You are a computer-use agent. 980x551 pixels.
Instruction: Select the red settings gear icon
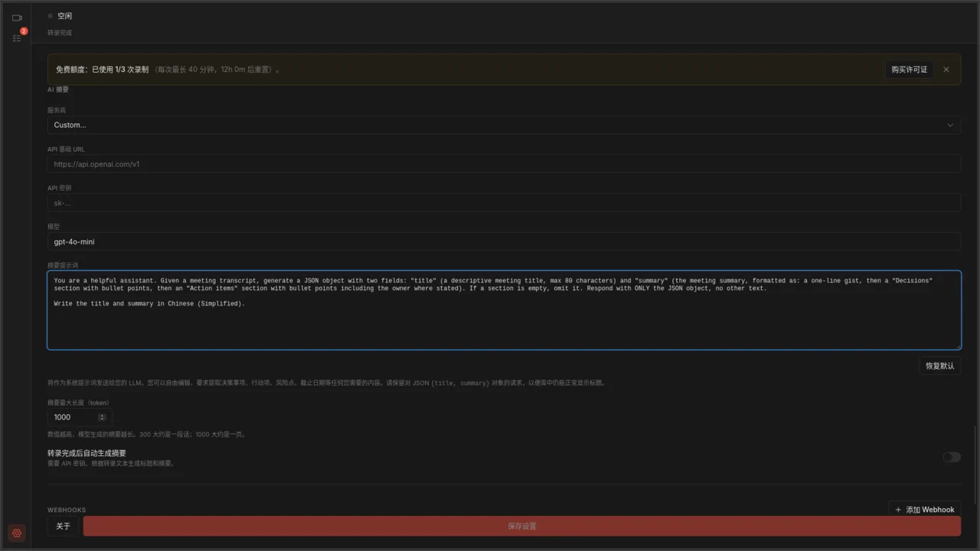[x=17, y=533]
